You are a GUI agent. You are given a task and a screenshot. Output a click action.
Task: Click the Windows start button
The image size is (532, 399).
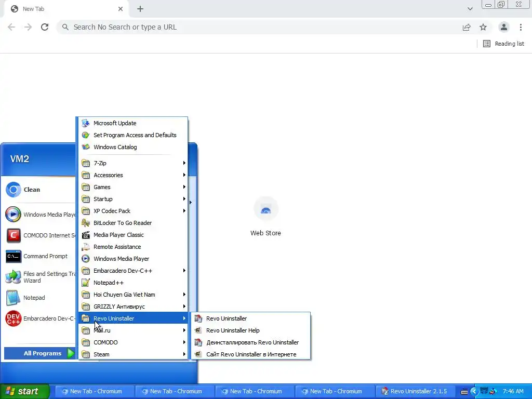pyautogui.click(x=24, y=392)
